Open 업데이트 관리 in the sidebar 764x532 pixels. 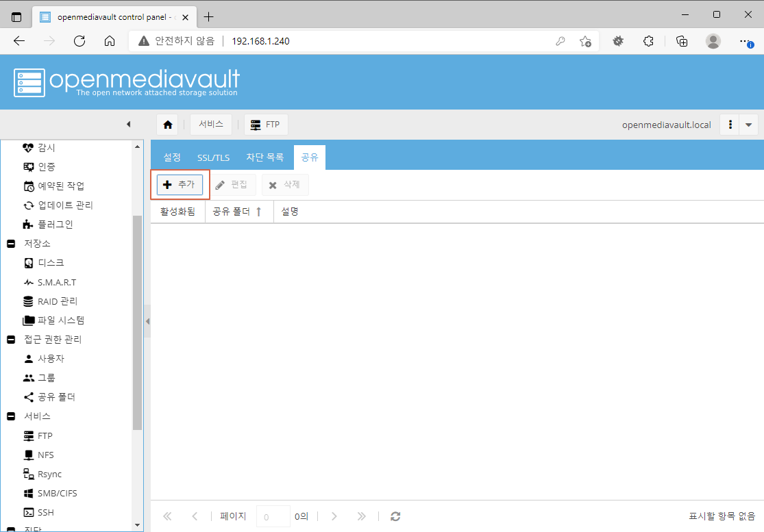click(65, 205)
